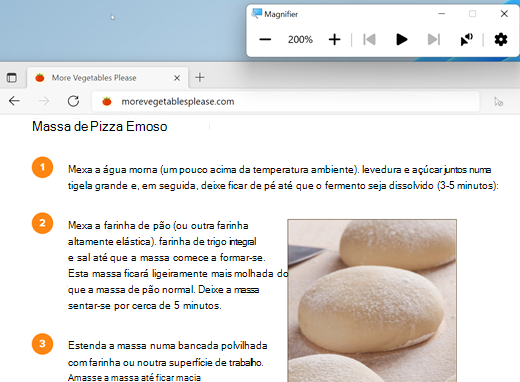This screenshot has width=520, height=382.
Task: Select the 200% zoom level text
Action: tap(300, 40)
